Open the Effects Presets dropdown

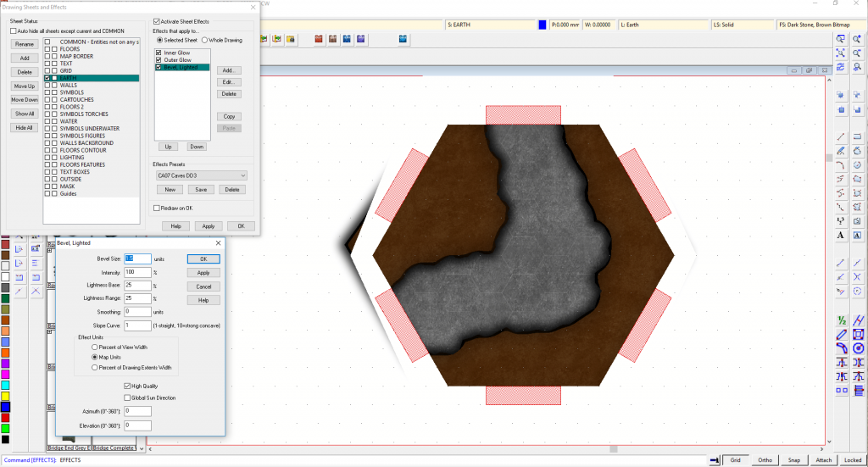tap(202, 175)
